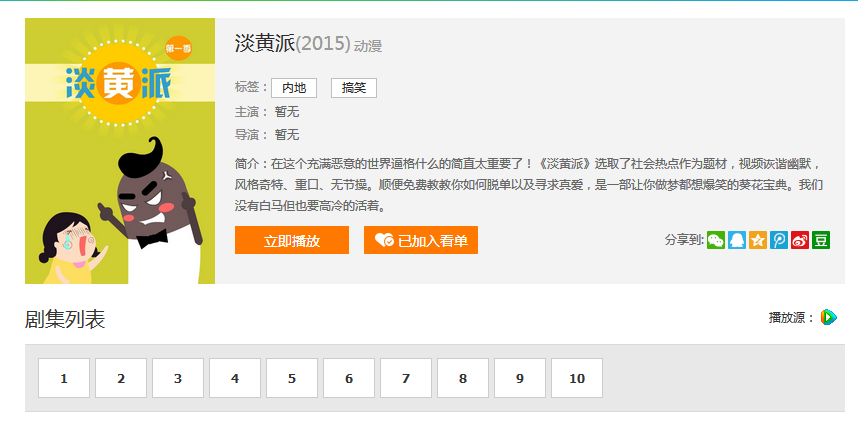Open episode 1
The height and width of the screenshot is (422, 858).
click(64, 378)
